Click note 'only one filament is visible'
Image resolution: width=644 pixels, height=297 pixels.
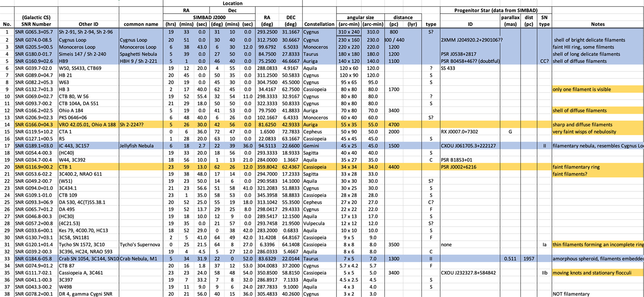click(x=598, y=89)
